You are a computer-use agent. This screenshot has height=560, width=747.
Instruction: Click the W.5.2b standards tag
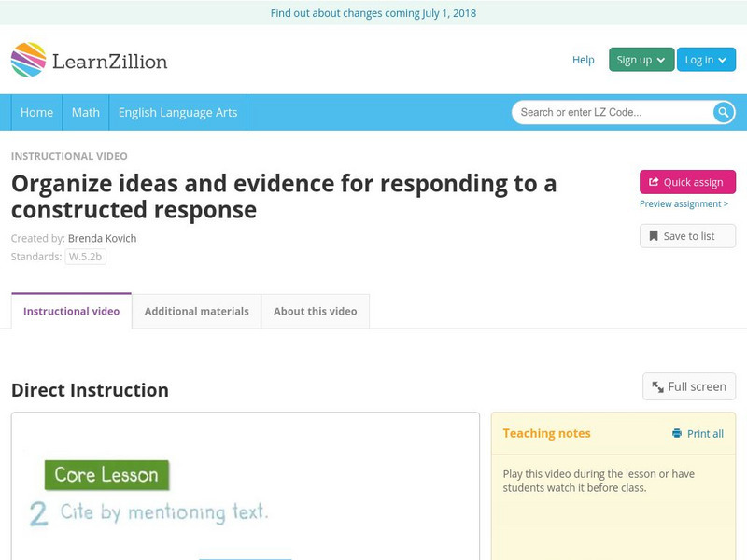pyautogui.click(x=85, y=257)
